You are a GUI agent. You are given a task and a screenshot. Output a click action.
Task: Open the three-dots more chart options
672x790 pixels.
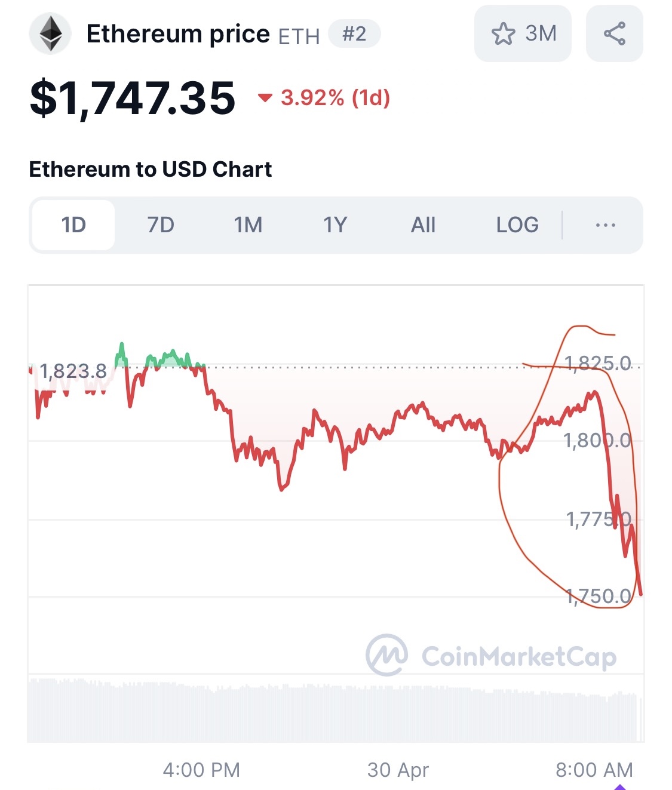pos(605,225)
